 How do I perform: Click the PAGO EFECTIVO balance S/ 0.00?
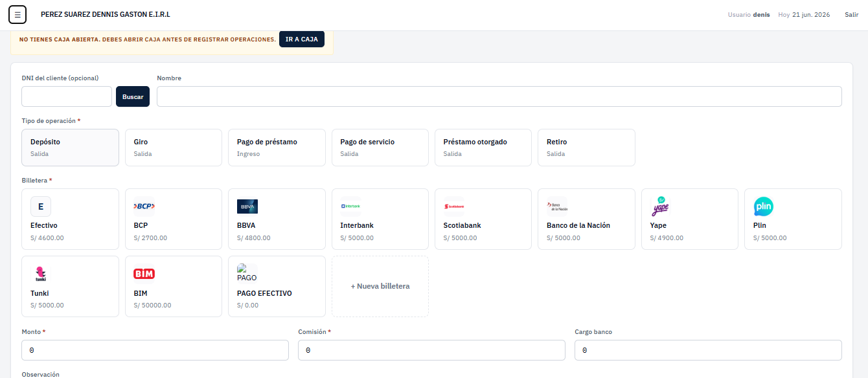click(x=247, y=306)
